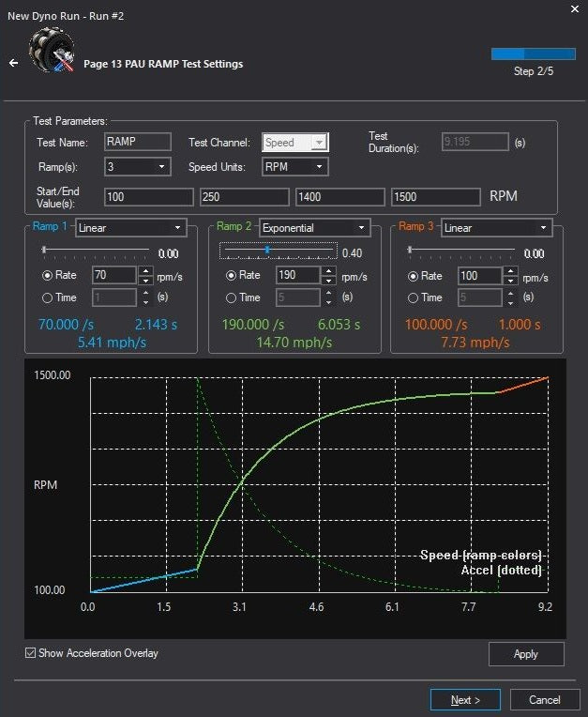Decrease Ramp 2 rate with down stepper
The width and height of the screenshot is (588, 717).
328,280
